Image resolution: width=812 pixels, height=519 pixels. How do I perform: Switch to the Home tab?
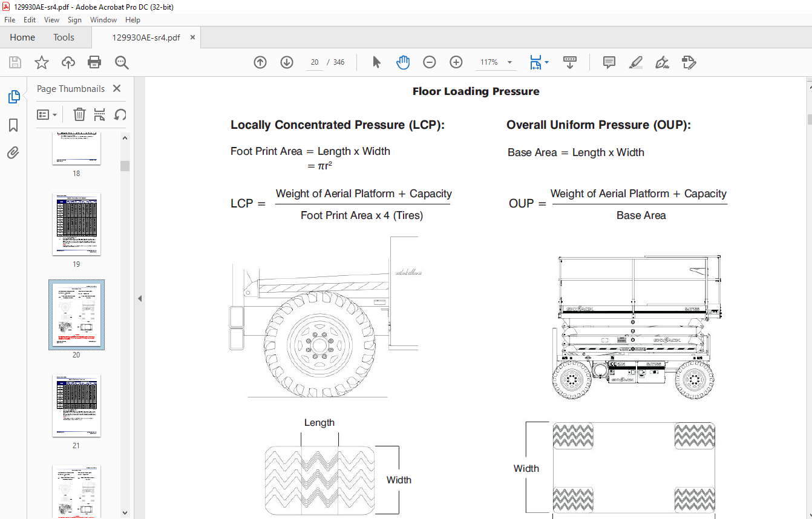(x=22, y=38)
